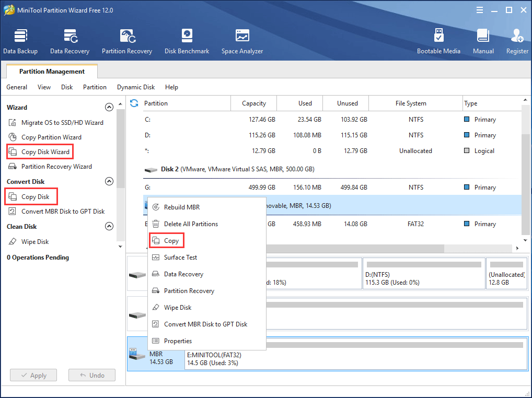Create Bootable Media
532x398 pixels.
438,42
